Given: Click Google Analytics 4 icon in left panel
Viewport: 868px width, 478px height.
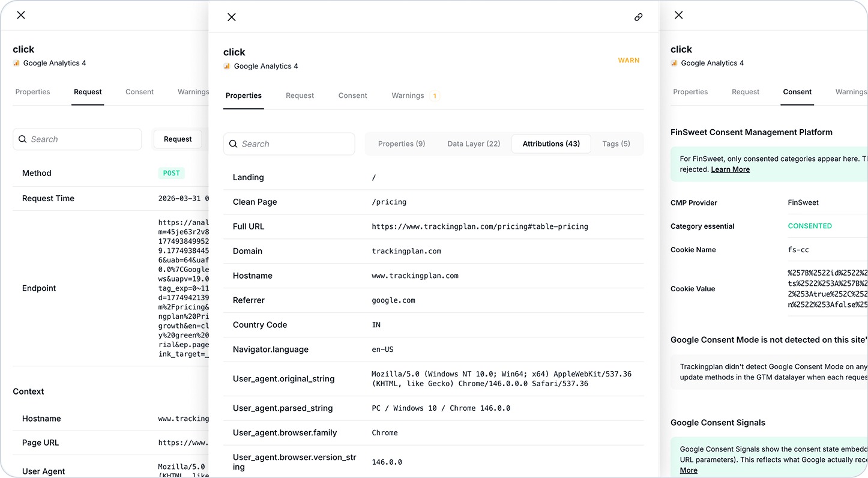Looking at the screenshot, I should (x=16, y=63).
